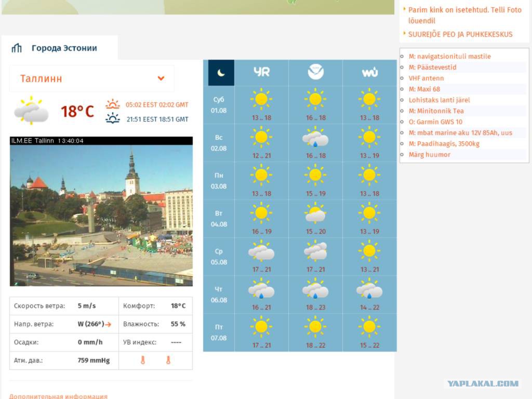Click the WU 13 .. 21 temperature for Ср 05.08
532x399 pixels.
[369, 270]
